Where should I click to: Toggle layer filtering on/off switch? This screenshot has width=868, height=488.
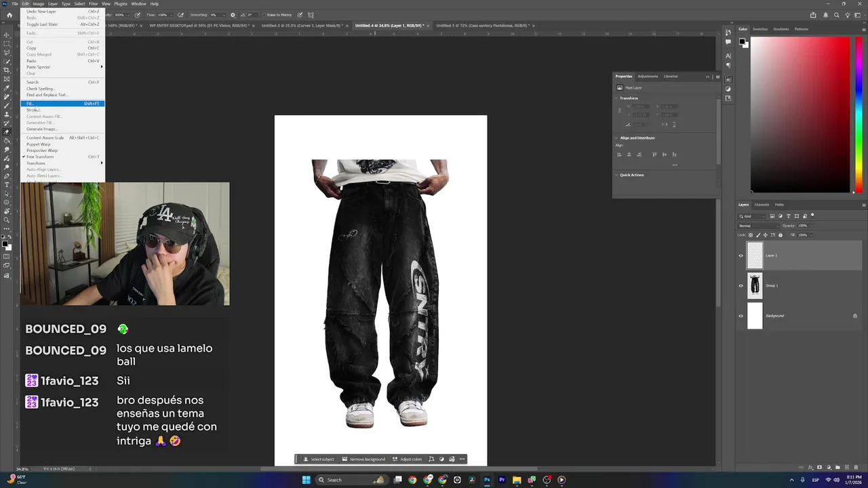click(812, 215)
